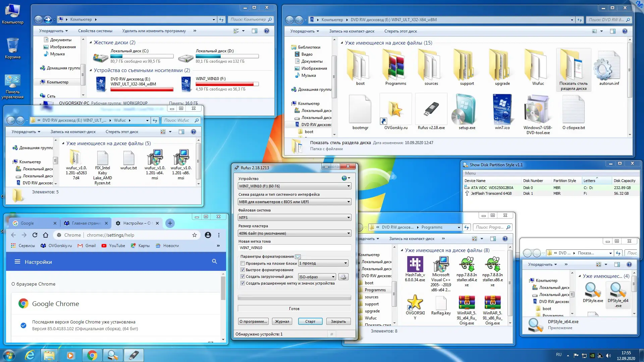644x362 pixels.
Task: Open Windows7-USB-DVD-tool.exe icon
Action: click(538, 110)
